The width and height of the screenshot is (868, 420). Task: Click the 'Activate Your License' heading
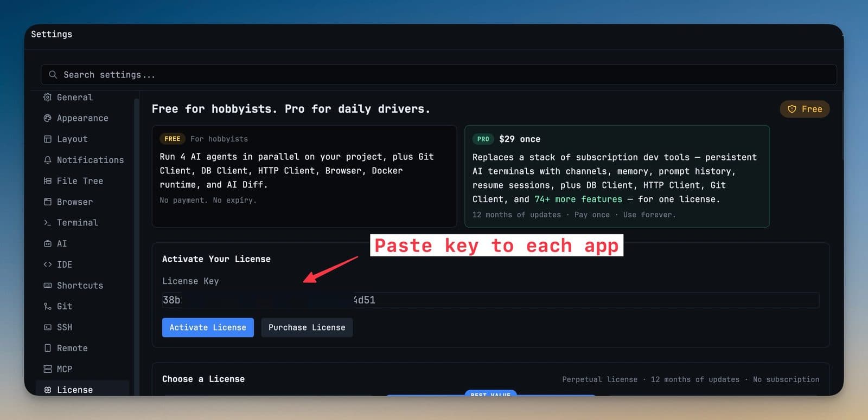[216, 259]
